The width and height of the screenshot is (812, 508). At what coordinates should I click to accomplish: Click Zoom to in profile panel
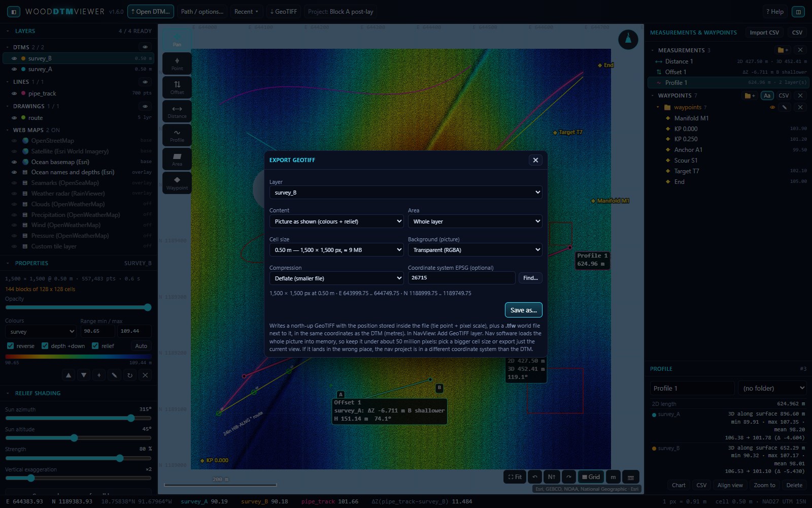pyautogui.click(x=764, y=485)
